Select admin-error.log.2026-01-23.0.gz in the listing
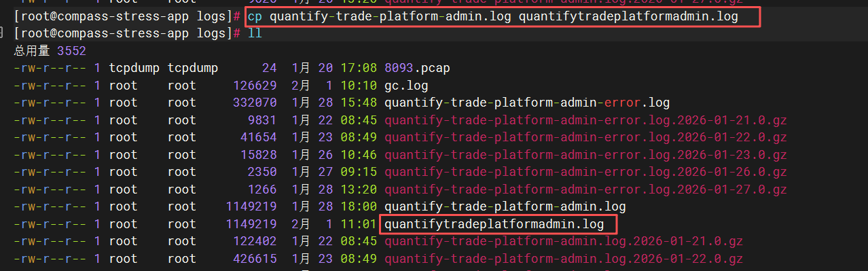 click(x=585, y=154)
